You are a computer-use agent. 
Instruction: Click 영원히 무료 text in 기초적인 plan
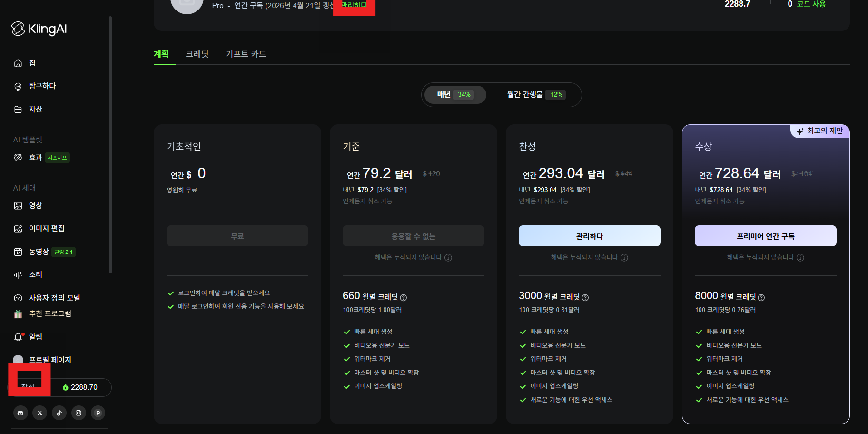tap(182, 190)
